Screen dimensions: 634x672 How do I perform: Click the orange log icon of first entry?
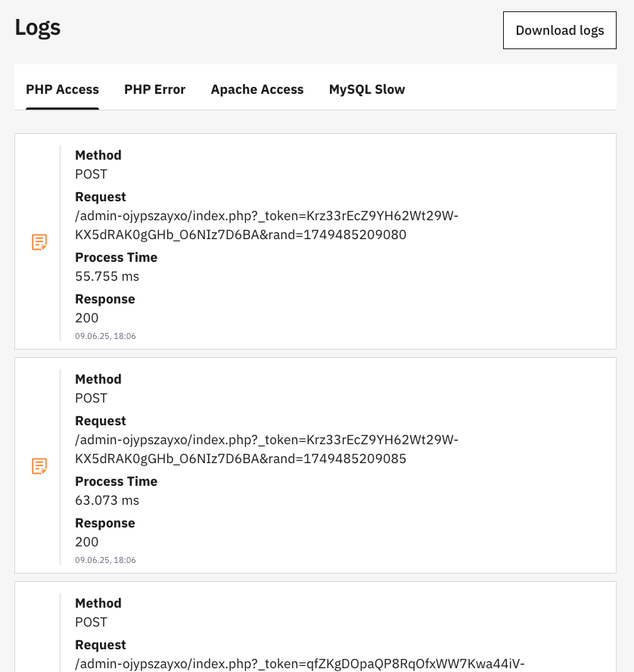39,242
